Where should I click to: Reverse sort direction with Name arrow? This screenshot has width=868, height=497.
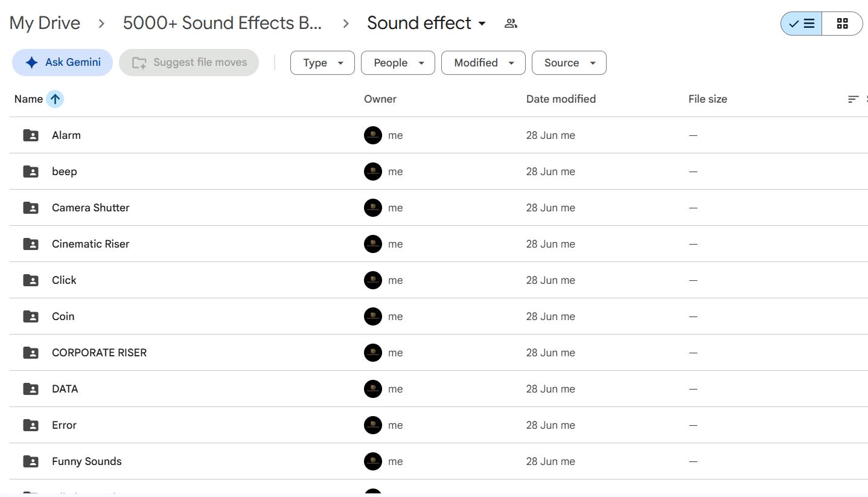(55, 99)
